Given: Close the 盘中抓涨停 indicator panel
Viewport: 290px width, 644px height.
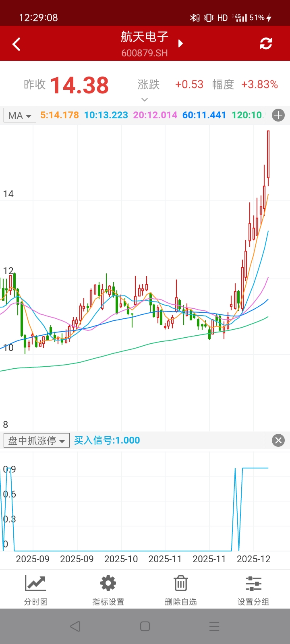Looking at the screenshot, I should pos(278,440).
